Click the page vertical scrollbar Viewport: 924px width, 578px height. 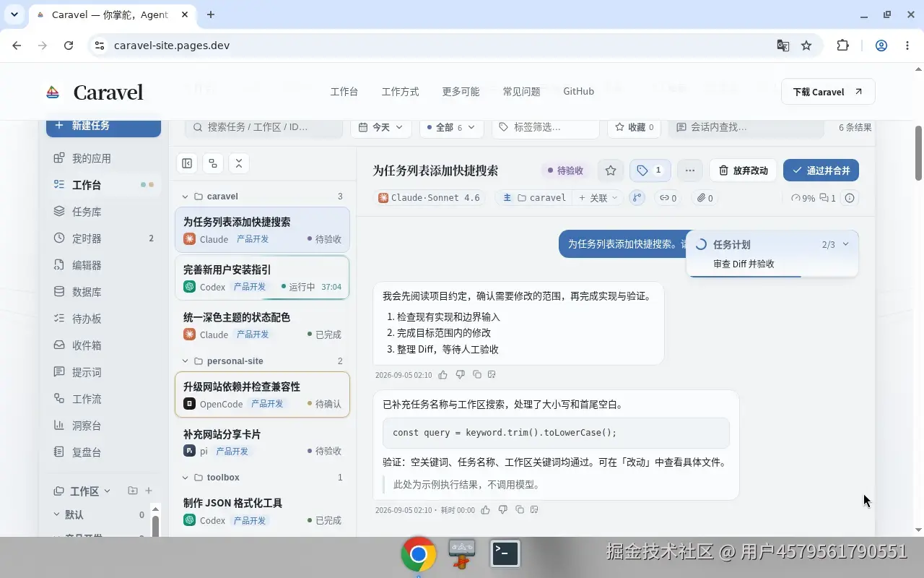click(918, 153)
